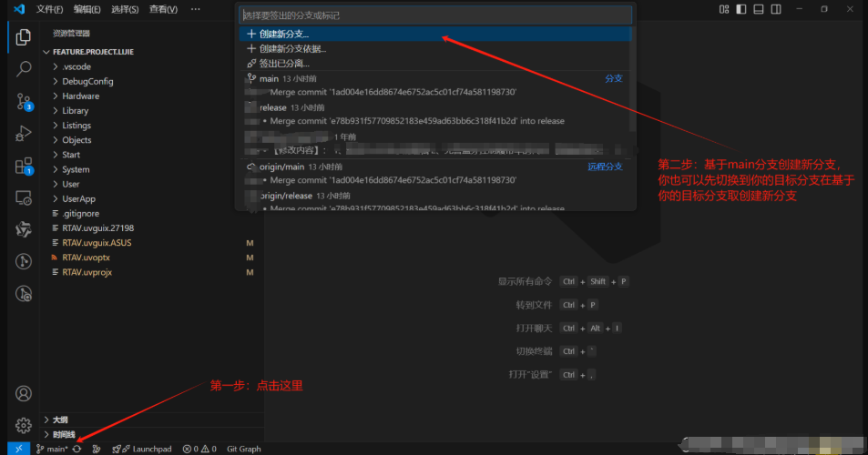
Task: Click the VS Code logo in title bar
Action: [19, 9]
